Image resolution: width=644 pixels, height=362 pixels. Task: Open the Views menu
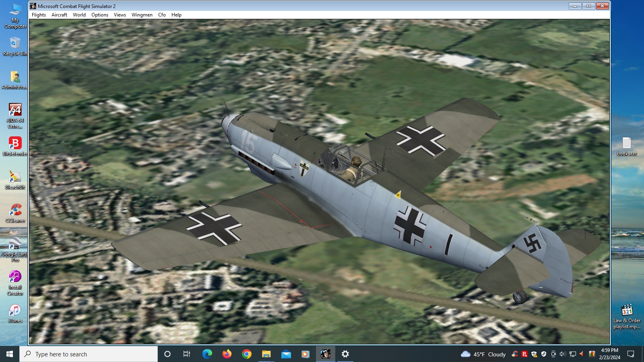[120, 15]
